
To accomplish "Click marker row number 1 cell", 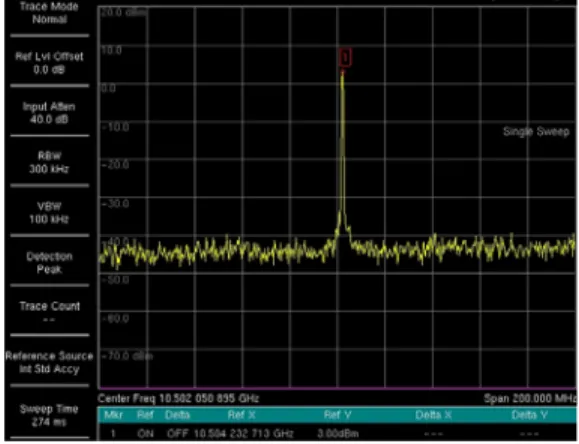I will (113, 433).
